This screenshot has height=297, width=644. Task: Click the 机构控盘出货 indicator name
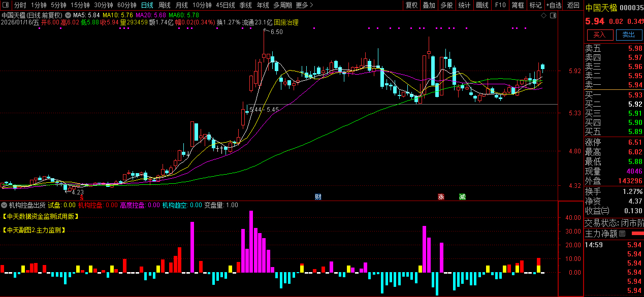(x=27, y=206)
